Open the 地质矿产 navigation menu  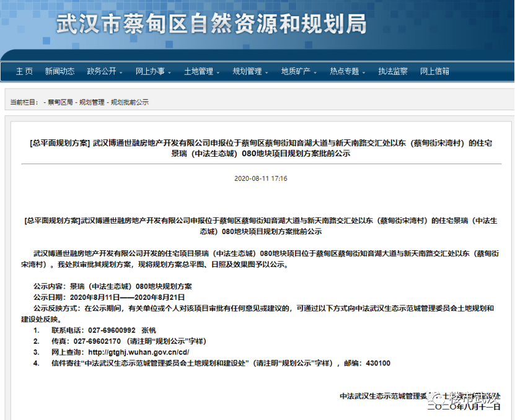point(296,71)
